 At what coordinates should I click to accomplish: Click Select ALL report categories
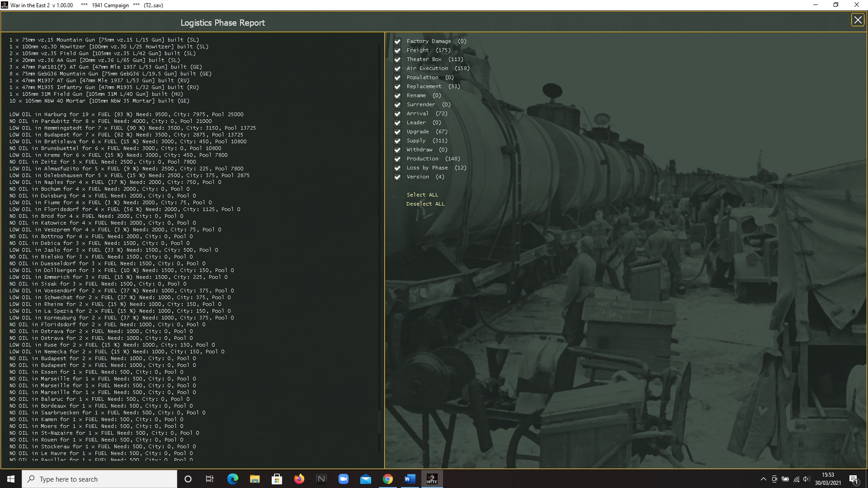[422, 195]
